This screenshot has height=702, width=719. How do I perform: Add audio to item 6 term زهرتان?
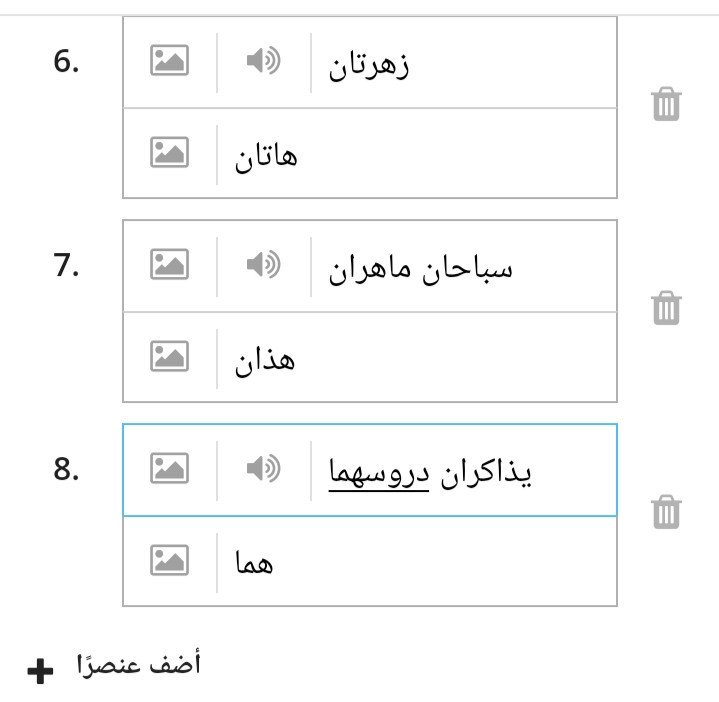tap(264, 60)
